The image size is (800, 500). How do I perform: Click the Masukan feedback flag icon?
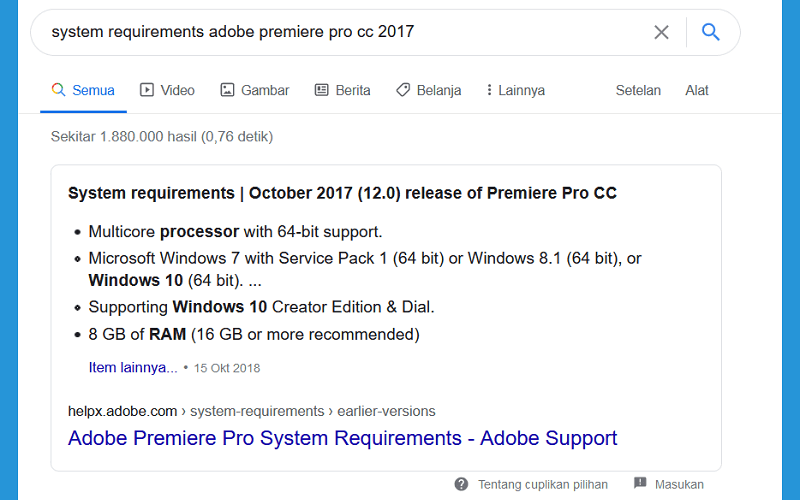(640, 483)
